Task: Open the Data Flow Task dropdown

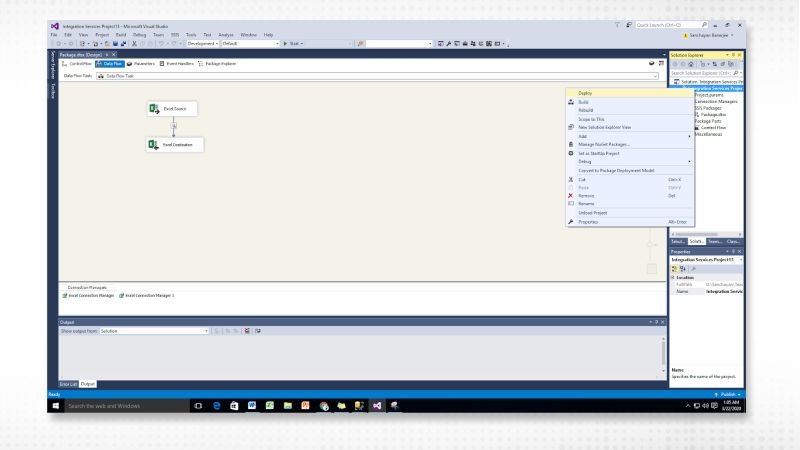Action: pyautogui.click(x=377, y=76)
